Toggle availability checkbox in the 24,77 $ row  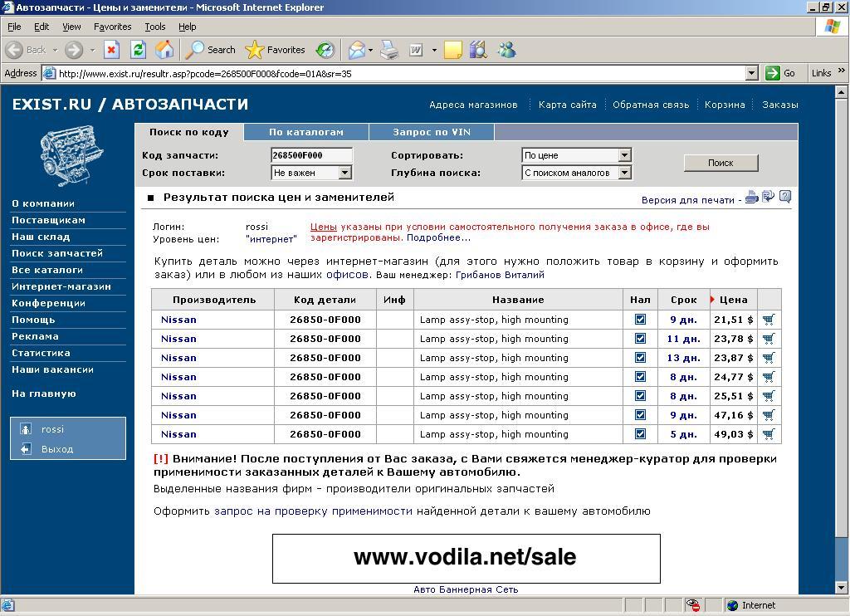point(640,376)
